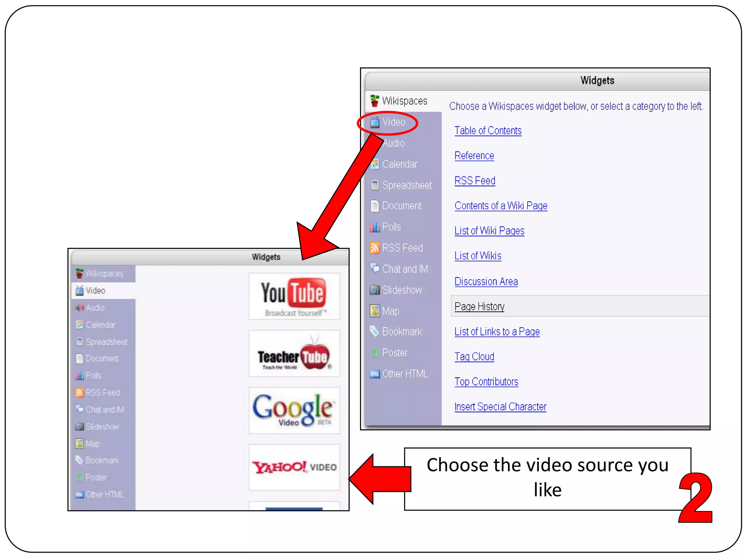747x560 pixels.
Task: Click the Slideshow icon in right Widgets sidebar
Action: point(375,290)
